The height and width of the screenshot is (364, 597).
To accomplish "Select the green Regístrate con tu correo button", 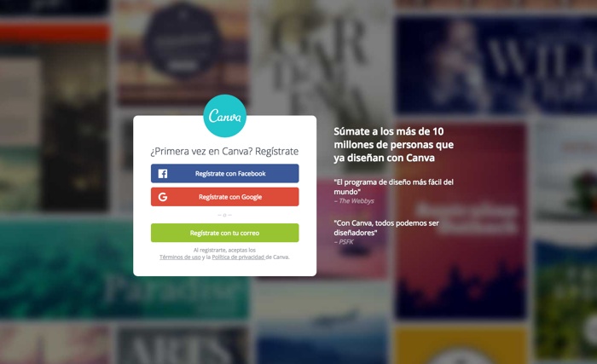I will [x=224, y=233].
